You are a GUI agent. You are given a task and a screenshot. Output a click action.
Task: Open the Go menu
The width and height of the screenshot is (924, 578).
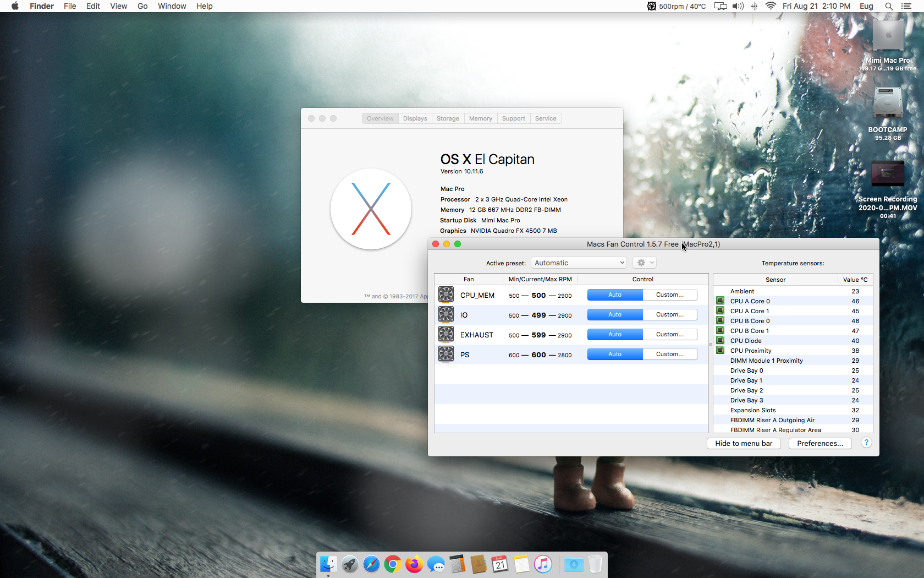coord(142,6)
